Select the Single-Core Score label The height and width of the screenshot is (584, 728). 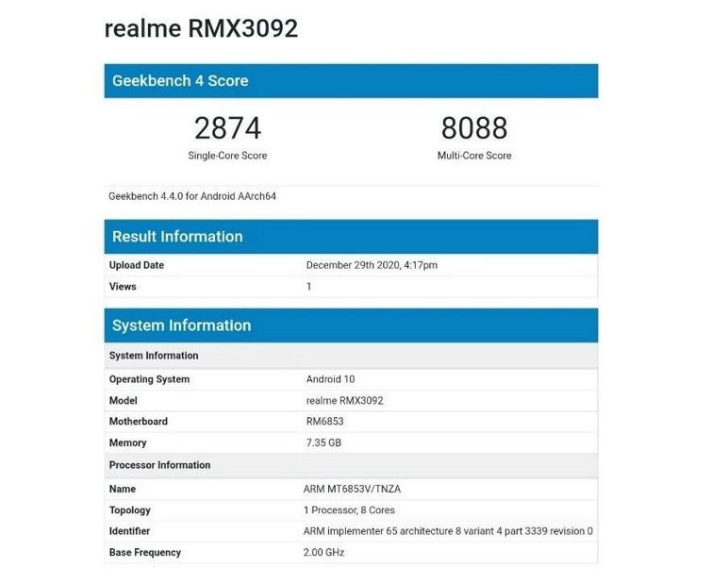point(227,156)
